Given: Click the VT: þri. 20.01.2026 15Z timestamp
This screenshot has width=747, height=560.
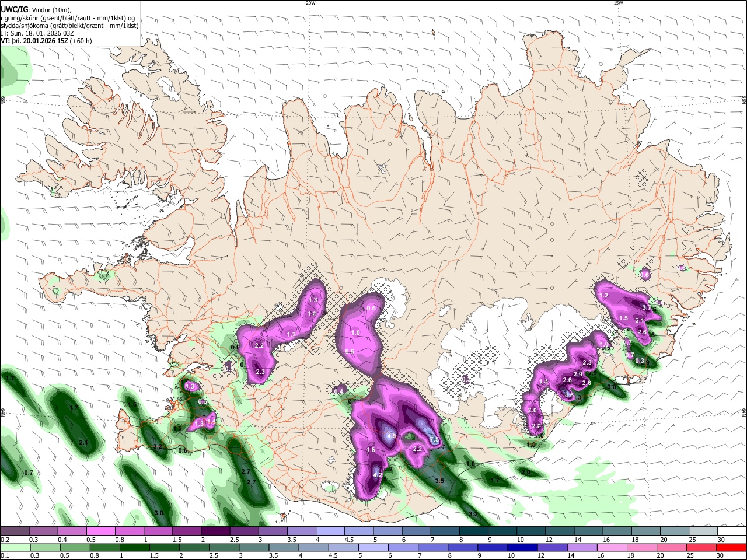Looking at the screenshot, I should point(34,41).
